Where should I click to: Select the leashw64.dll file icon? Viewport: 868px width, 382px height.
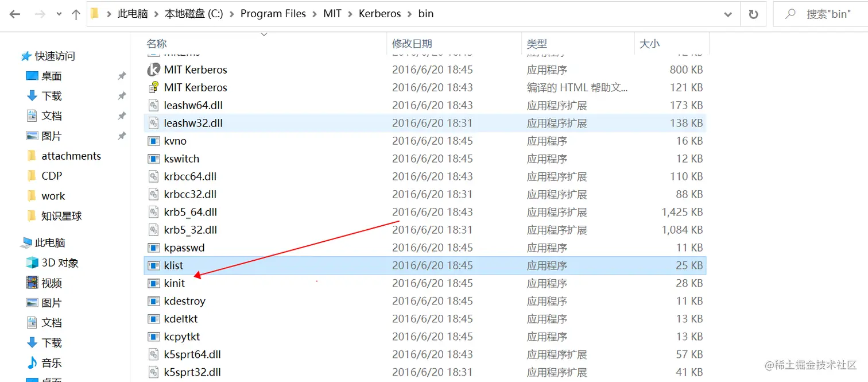(153, 105)
